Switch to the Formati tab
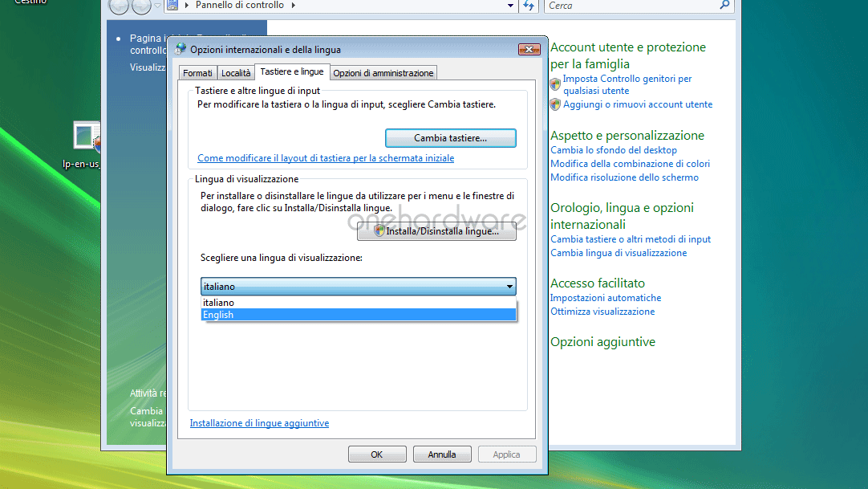 click(197, 72)
